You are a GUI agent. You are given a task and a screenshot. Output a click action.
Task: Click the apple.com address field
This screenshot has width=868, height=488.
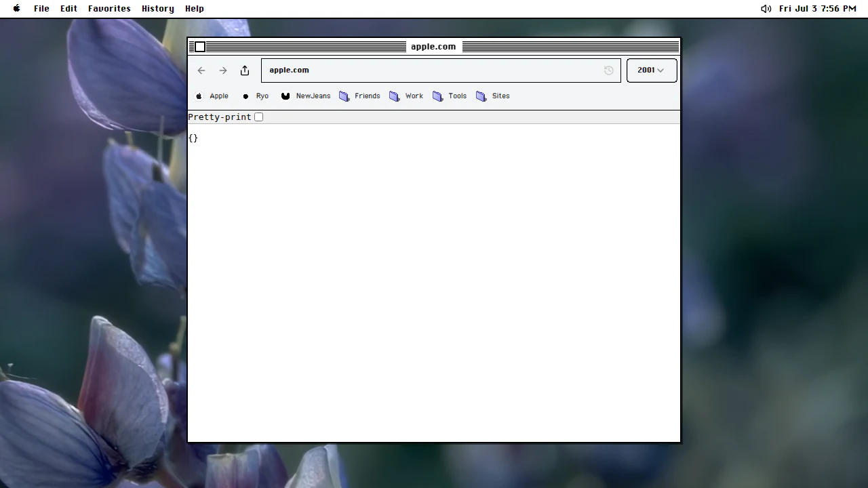441,70
